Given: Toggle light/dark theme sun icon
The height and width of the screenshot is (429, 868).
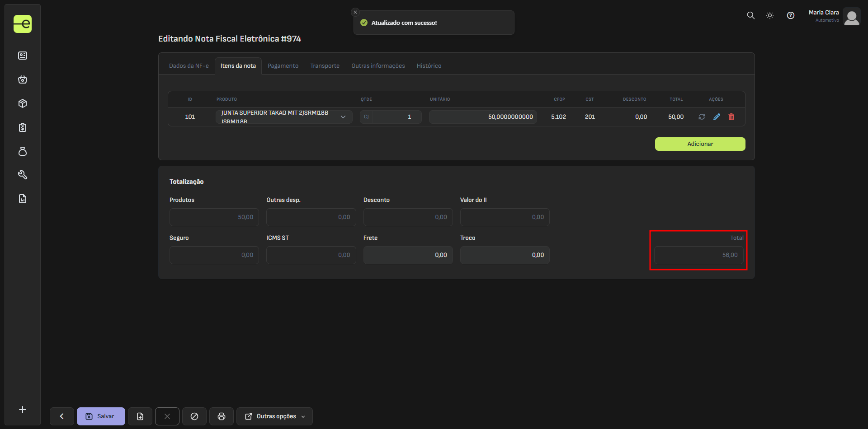Looking at the screenshot, I should [770, 15].
